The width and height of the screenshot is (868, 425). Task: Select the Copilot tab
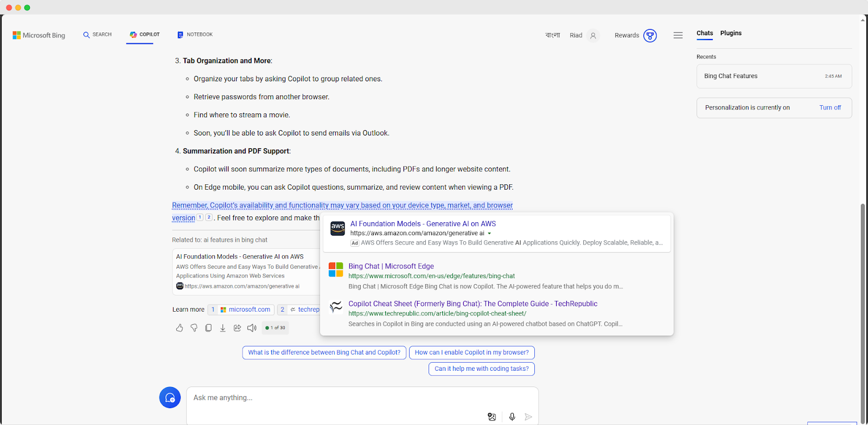coord(144,35)
